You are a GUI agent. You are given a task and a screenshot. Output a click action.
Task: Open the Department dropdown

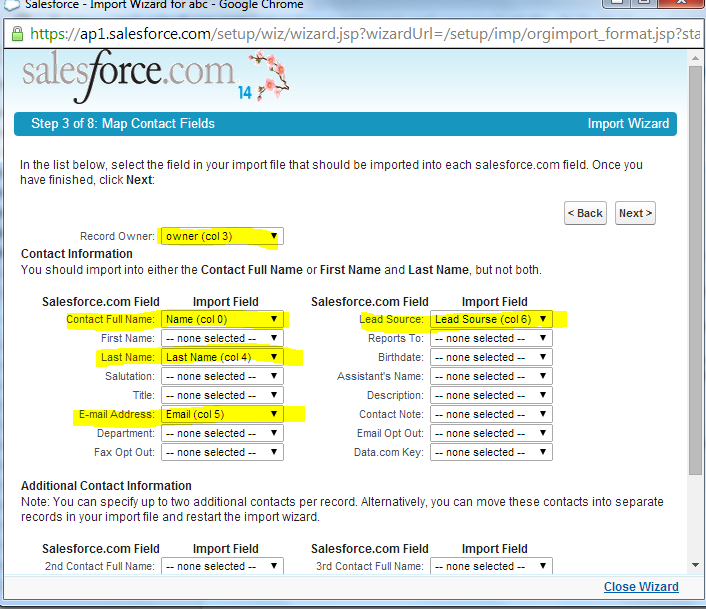(x=222, y=433)
